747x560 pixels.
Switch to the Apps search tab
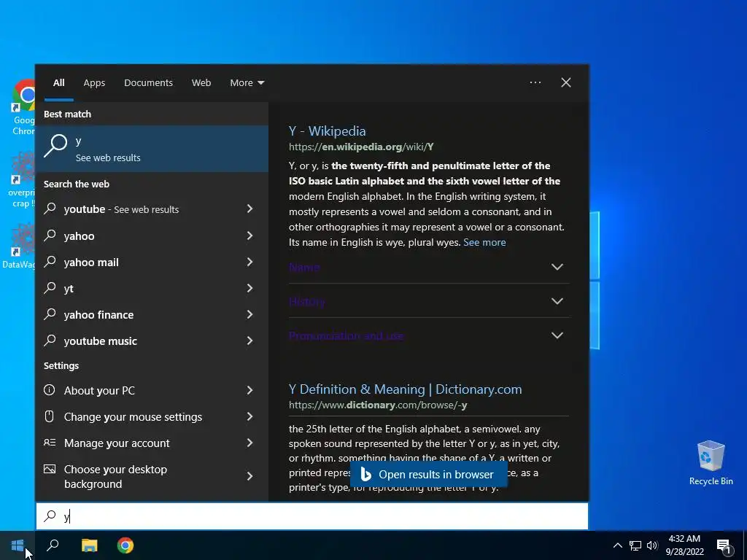[94, 83]
